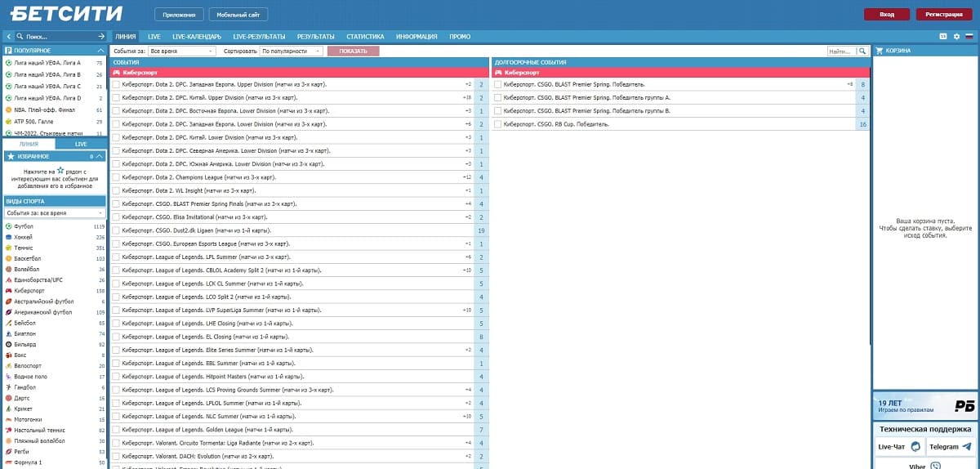This screenshot has height=469, width=980.
Task: Click the Вход button
Action: coord(887,14)
